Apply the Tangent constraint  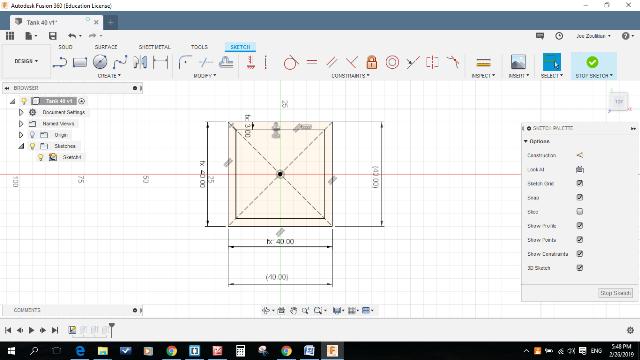tap(290, 62)
